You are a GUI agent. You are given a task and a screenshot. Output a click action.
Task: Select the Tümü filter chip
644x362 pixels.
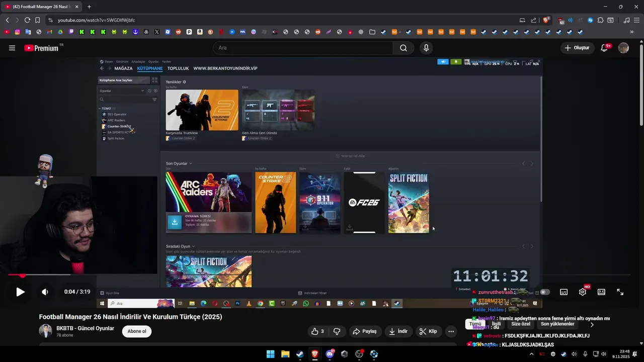(x=475, y=324)
